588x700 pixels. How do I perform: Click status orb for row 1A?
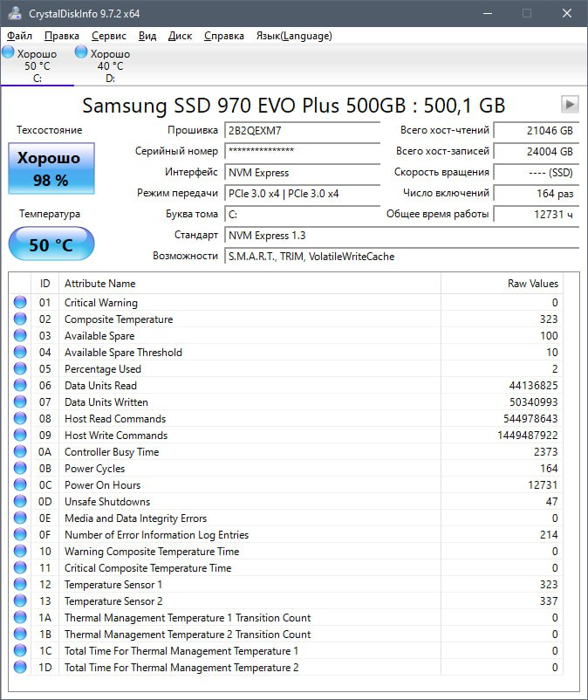point(20,617)
